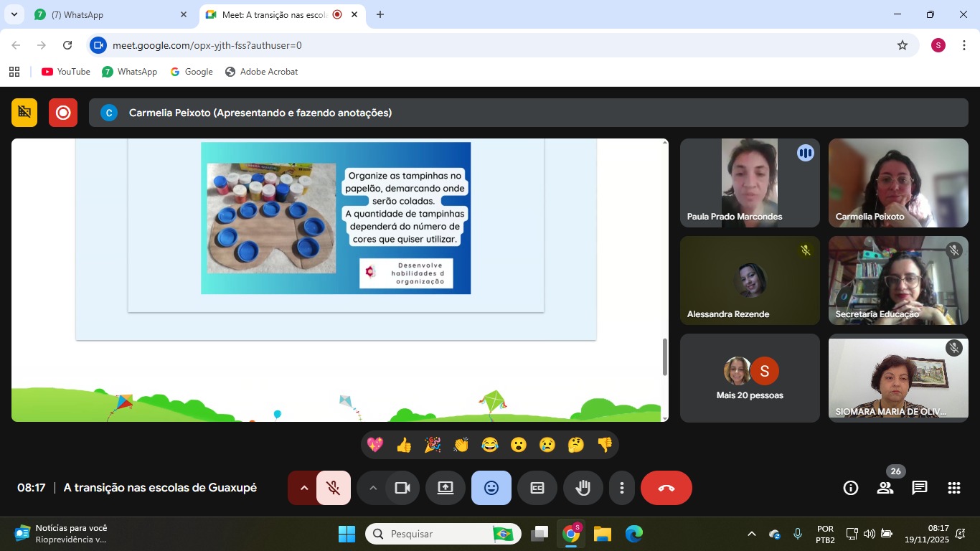This screenshot has width=980, height=551.
Task: Turn on closed captions
Action: coord(537,488)
